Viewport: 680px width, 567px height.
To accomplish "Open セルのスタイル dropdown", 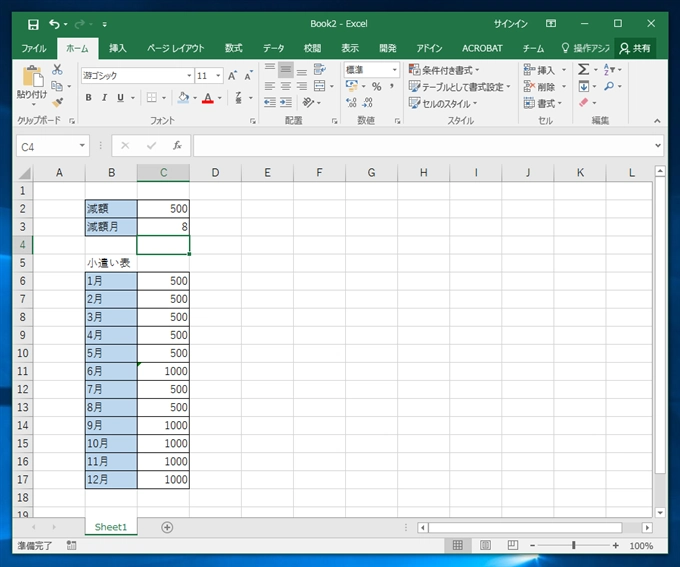I will 442,103.
